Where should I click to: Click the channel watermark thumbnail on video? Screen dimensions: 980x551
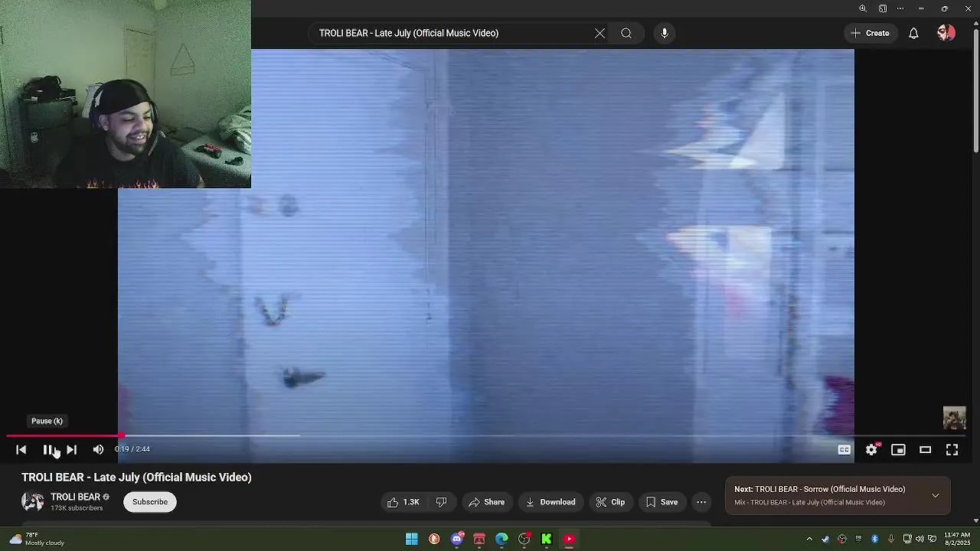tap(955, 418)
